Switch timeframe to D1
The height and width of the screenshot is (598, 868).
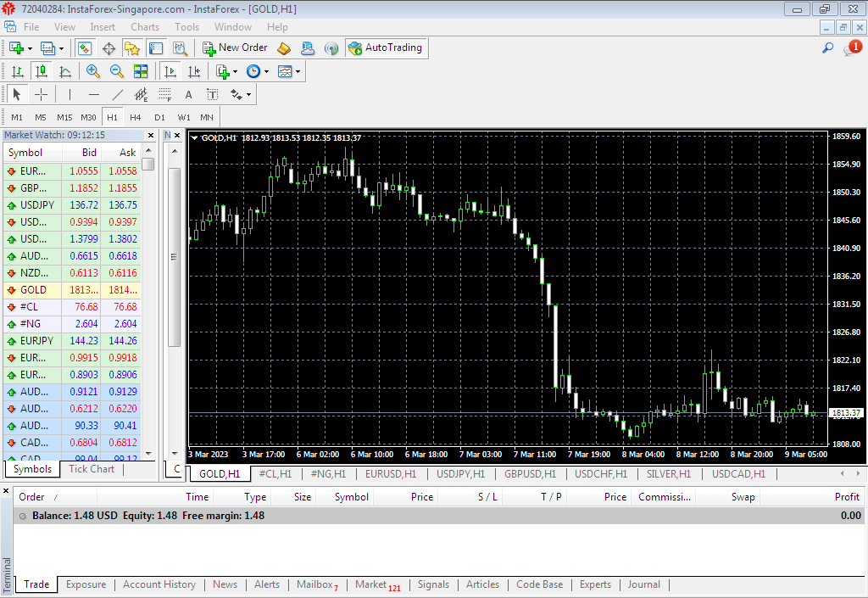point(159,117)
